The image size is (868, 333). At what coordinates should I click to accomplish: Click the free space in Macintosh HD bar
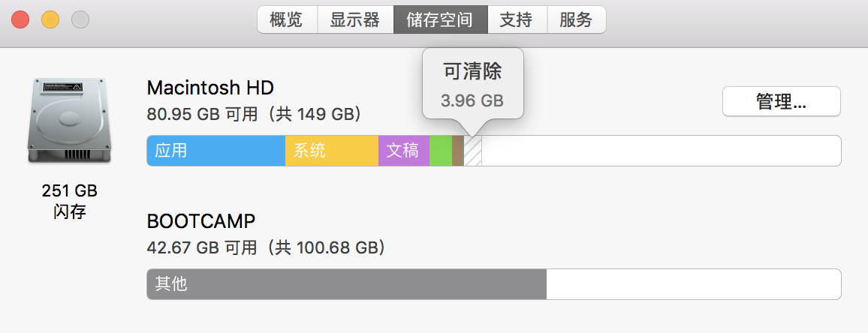[661, 151]
